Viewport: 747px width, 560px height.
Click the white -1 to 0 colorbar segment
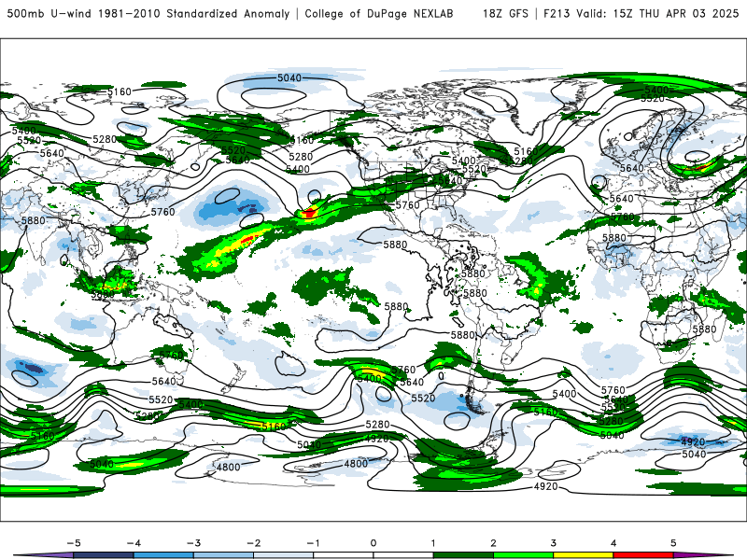click(x=344, y=555)
